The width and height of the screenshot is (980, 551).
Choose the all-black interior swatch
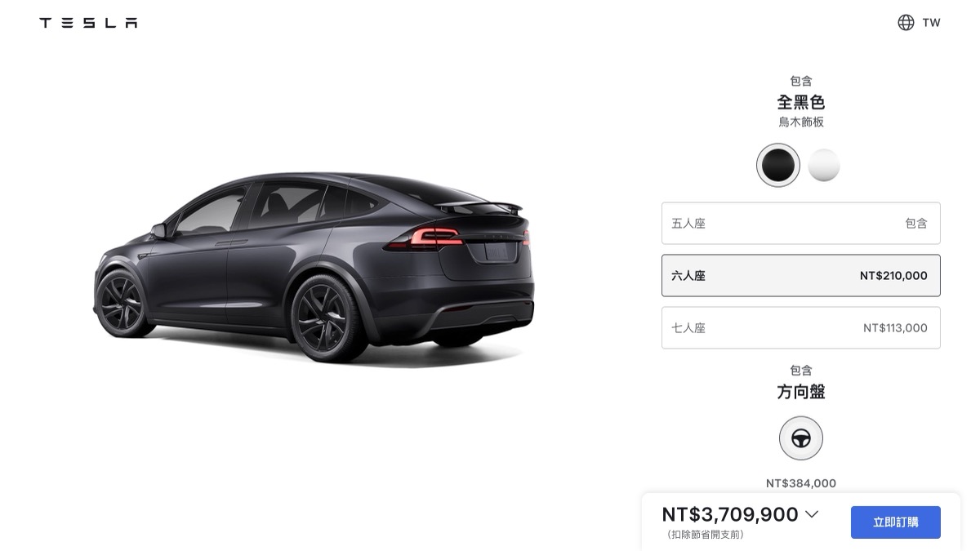(778, 166)
